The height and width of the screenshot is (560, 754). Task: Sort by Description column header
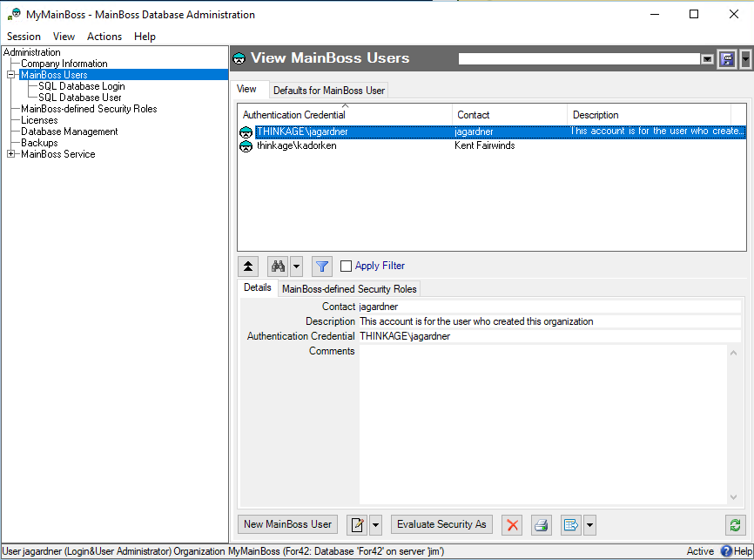(x=650, y=115)
